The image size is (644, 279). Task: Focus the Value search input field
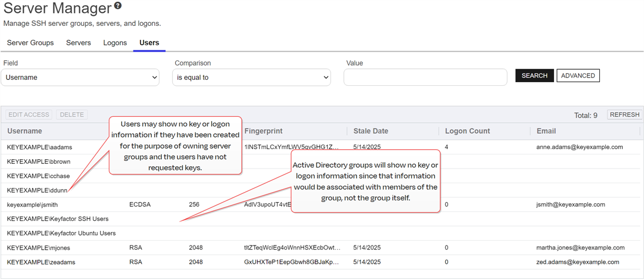[425, 77]
